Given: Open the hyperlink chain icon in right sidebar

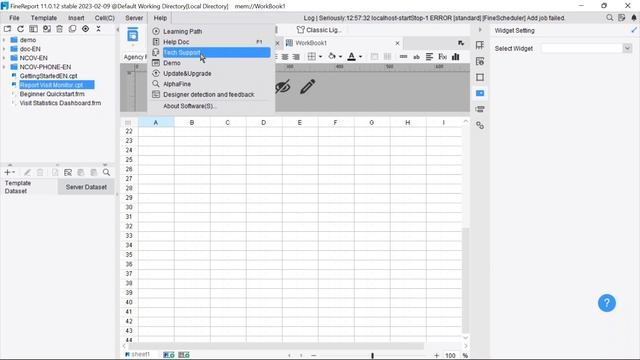Looking at the screenshot, I should tap(480, 125).
